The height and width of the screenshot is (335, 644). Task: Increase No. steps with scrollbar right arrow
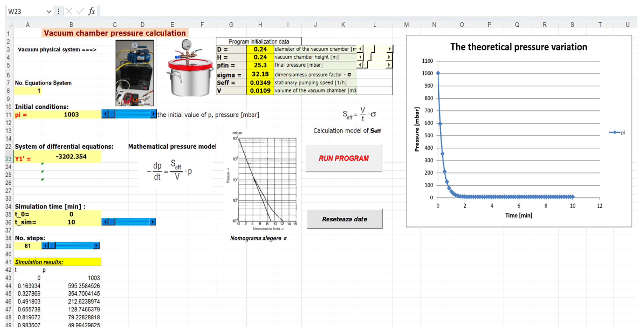96,246
